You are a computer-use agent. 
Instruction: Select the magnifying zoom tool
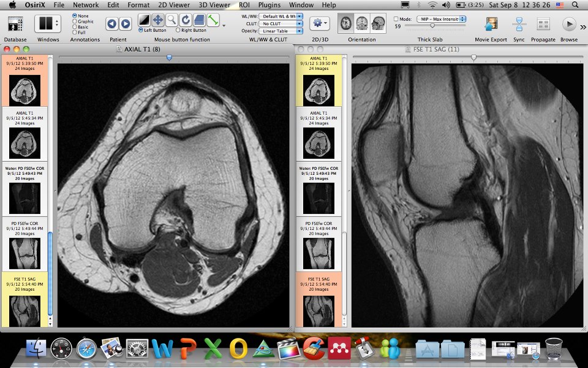(173, 20)
